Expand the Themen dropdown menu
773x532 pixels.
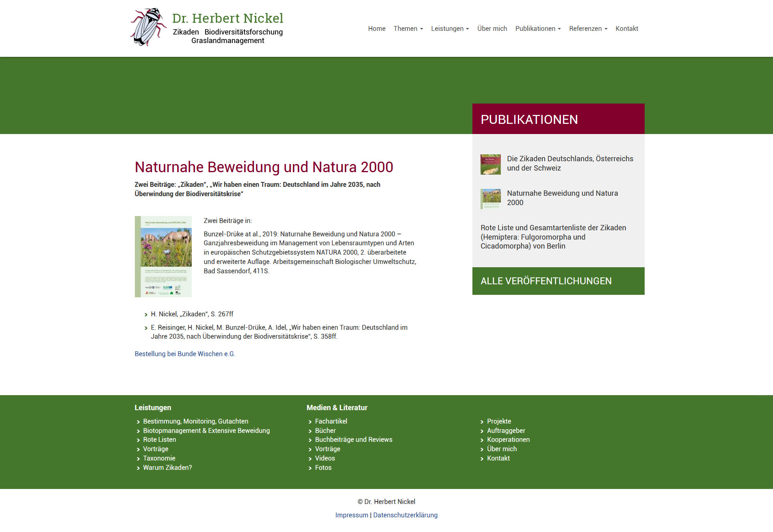pyautogui.click(x=408, y=28)
